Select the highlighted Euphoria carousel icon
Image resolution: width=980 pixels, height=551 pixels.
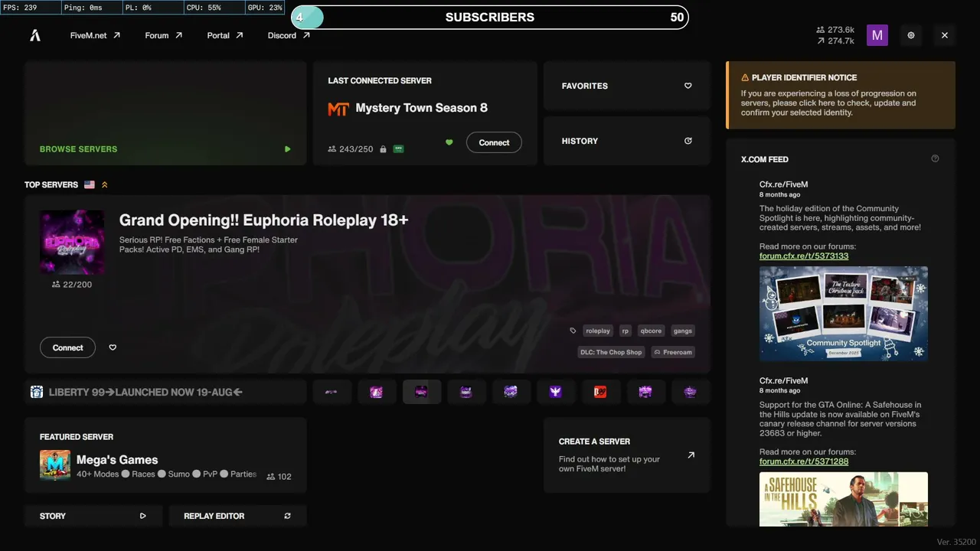[x=421, y=392]
